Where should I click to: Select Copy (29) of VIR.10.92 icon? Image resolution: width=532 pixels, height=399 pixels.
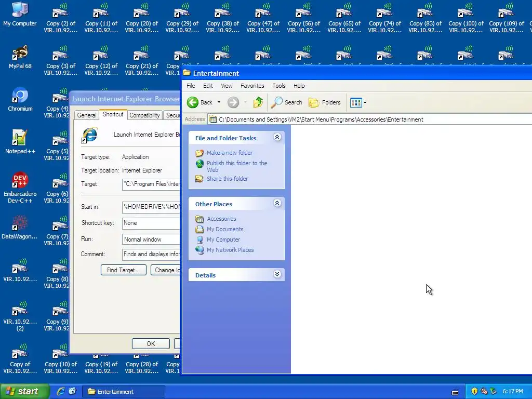(x=182, y=18)
